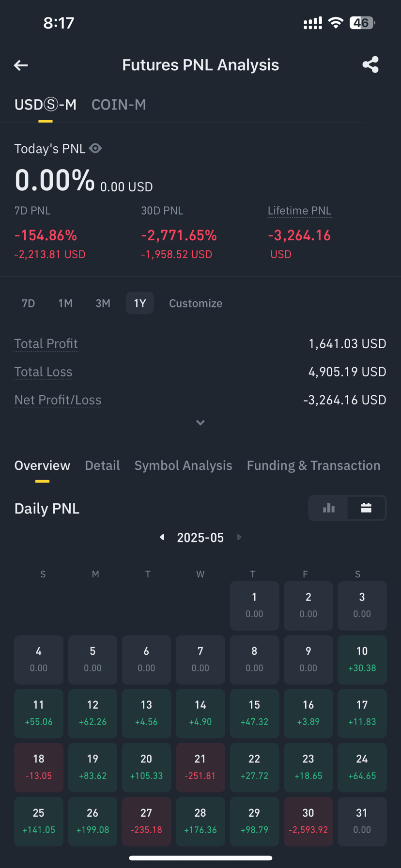Image resolution: width=401 pixels, height=868 pixels.
Task: Switch Daily PNL to calendar view
Action: point(366,508)
